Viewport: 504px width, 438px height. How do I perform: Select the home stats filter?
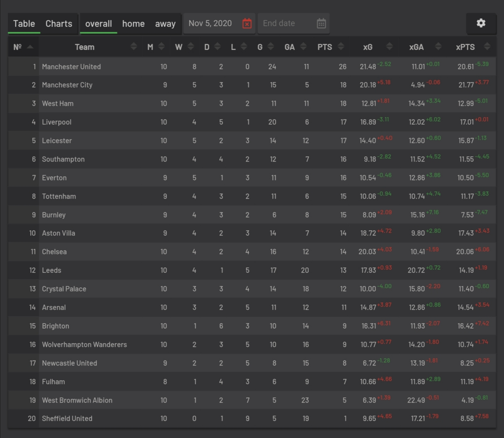tap(133, 24)
